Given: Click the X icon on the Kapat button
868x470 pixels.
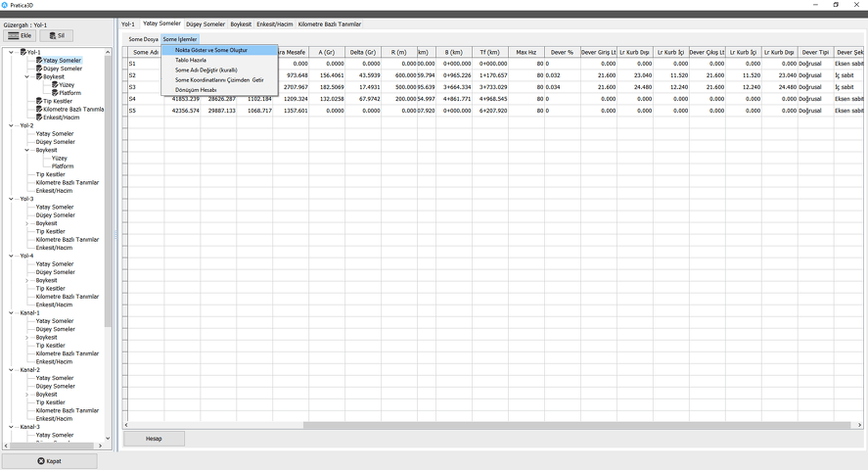Looking at the screenshot, I should [40, 460].
